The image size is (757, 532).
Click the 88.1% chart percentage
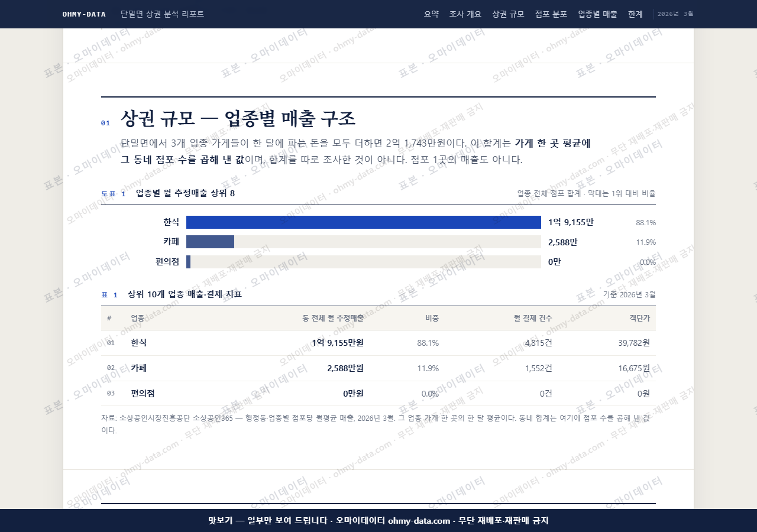(646, 223)
